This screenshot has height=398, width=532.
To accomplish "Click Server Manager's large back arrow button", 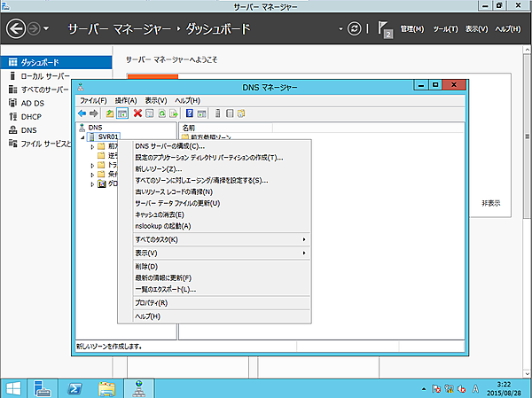I will point(16,29).
